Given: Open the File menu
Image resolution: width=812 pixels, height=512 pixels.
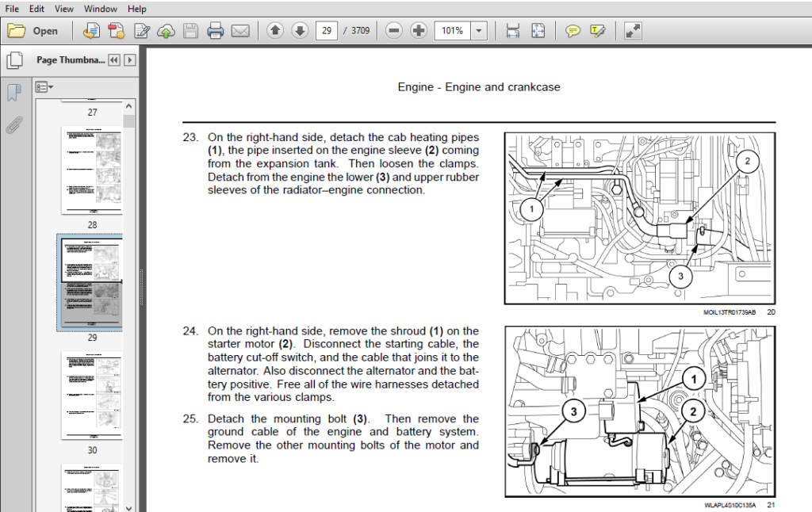Looking at the screenshot, I should (12, 9).
